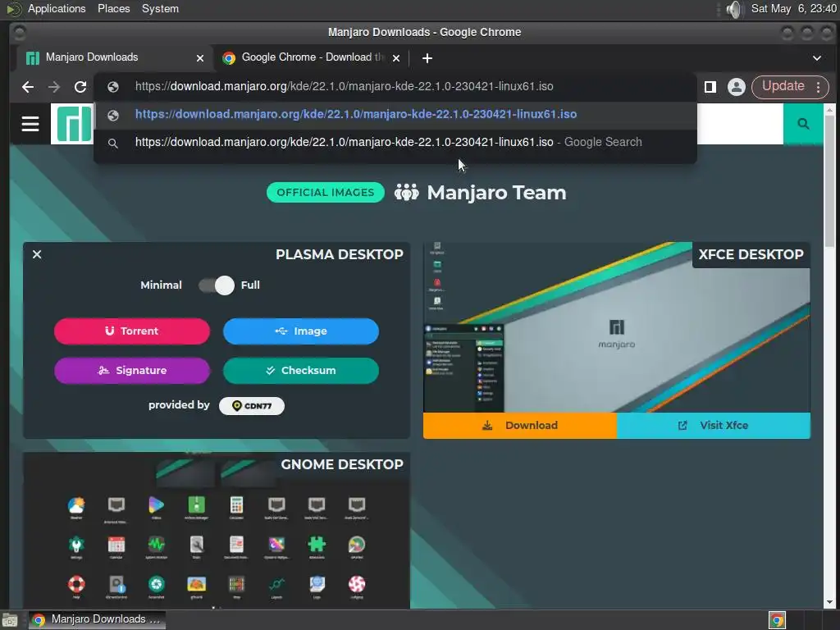Open the Manjaro hamburger menu
The image size is (840, 630).
tap(30, 124)
